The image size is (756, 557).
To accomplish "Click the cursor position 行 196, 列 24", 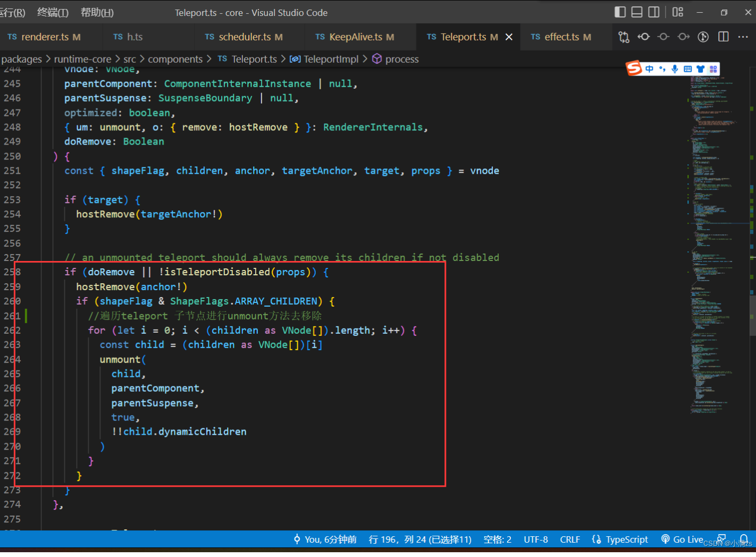I will coord(420,539).
